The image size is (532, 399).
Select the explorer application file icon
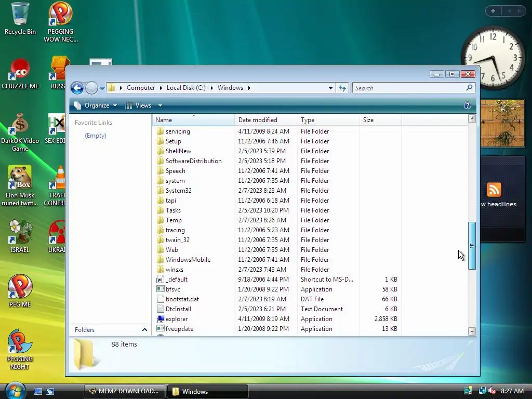(x=160, y=319)
